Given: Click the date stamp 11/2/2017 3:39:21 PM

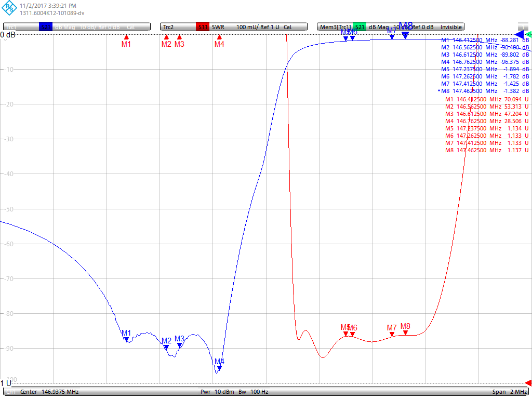Looking at the screenshot, I should coord(48,6).
